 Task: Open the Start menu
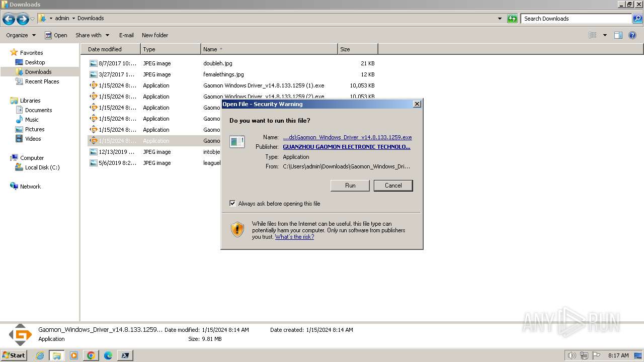point(14,355)
